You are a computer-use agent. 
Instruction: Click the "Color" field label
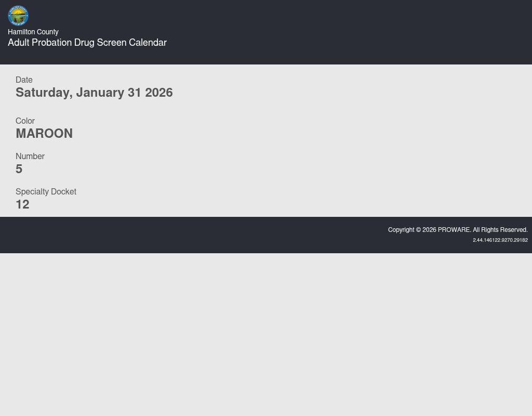pos(25,121)
